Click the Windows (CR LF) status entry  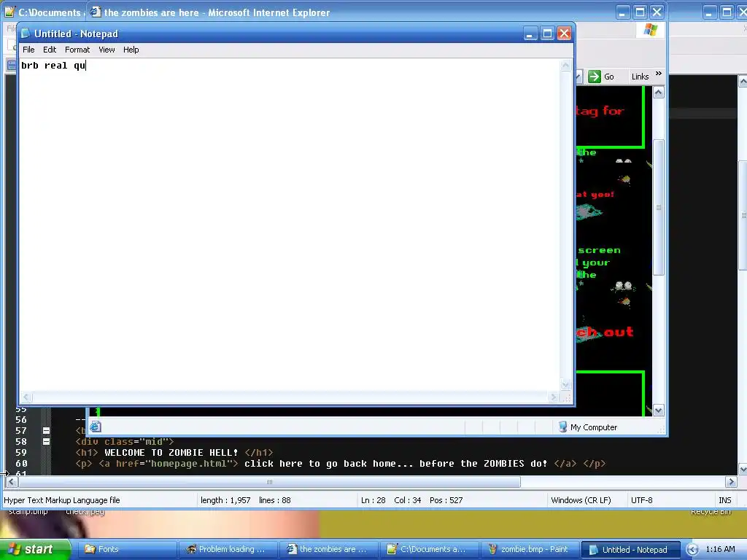tap(581, 500)
